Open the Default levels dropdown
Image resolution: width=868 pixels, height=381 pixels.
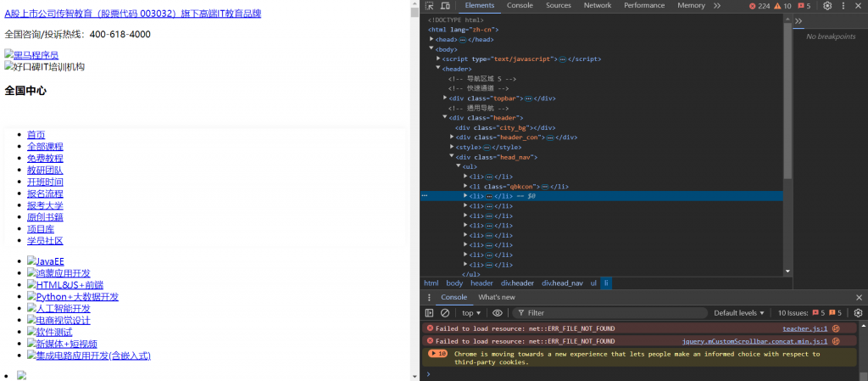[739, 313]
